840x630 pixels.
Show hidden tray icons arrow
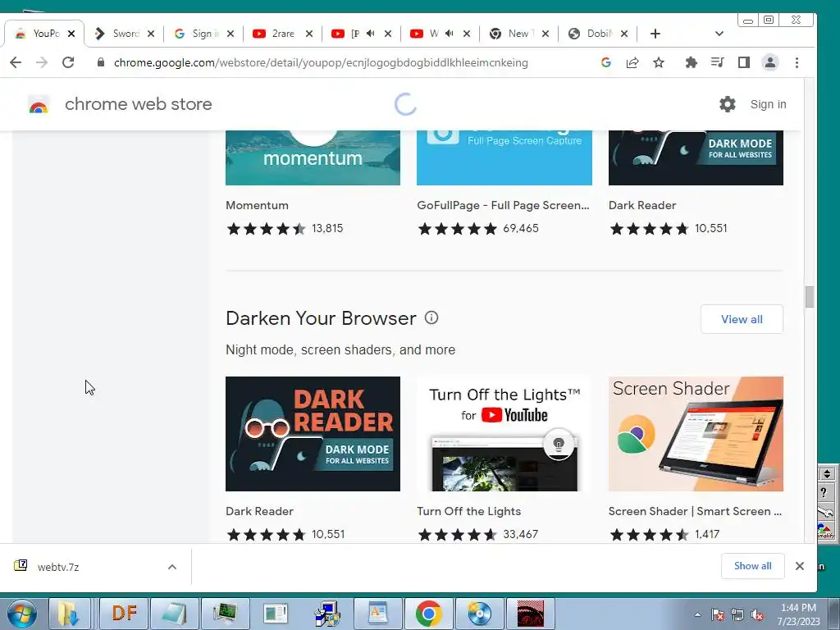coord(697,615)
